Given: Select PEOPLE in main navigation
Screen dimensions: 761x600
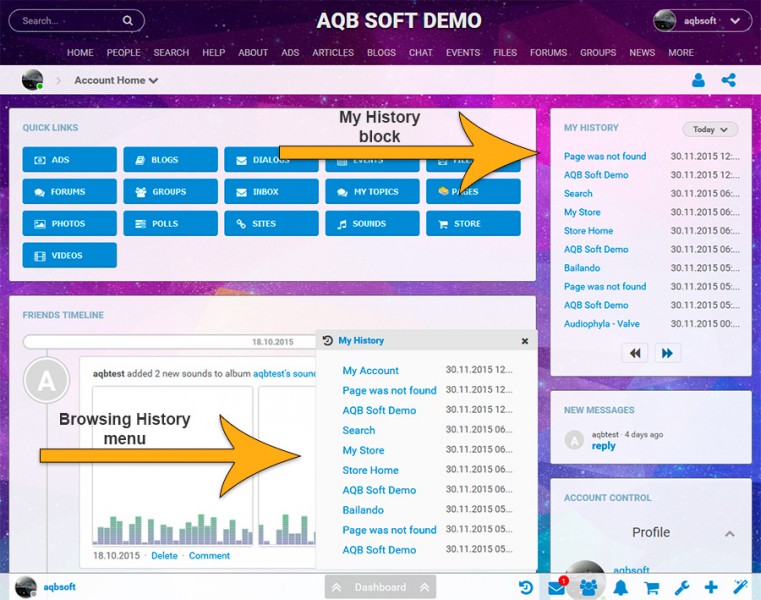Looking at the screenshot, I should (x=123, y=52).
